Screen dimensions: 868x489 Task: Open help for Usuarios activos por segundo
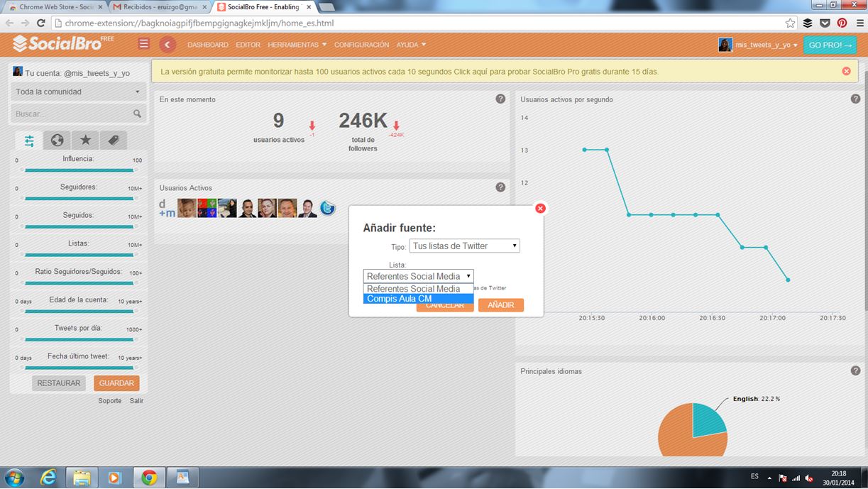pyautogui.click(x=855, y=99)
